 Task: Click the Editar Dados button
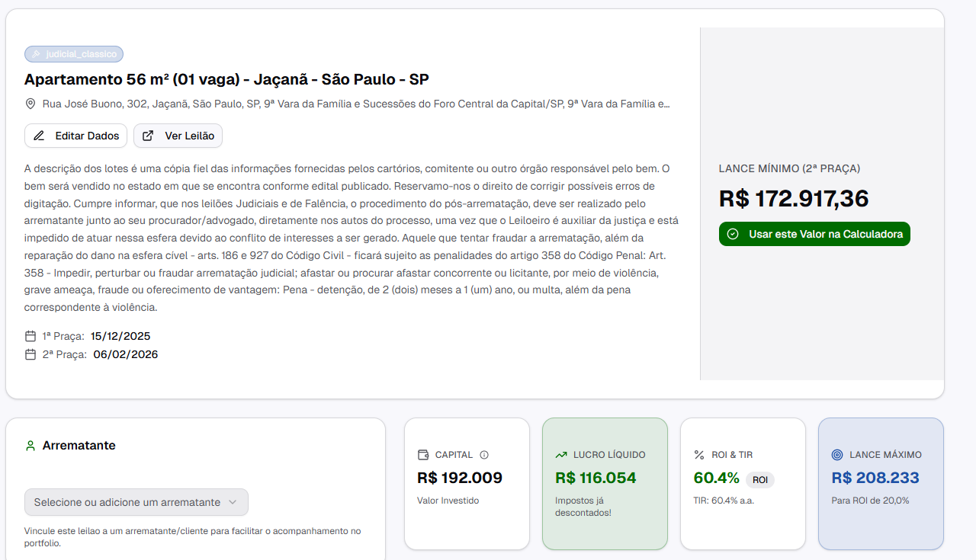(x=76, y=136)
